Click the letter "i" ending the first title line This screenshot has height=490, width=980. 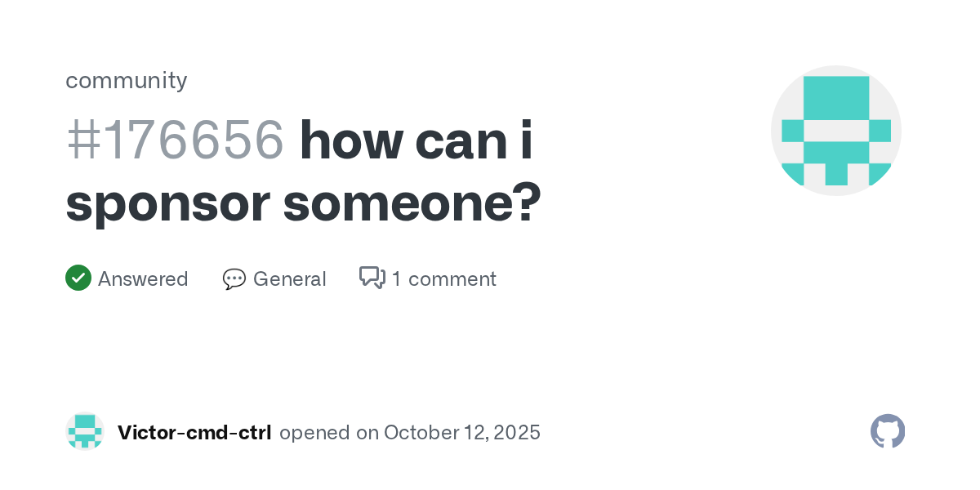[527, 140]
